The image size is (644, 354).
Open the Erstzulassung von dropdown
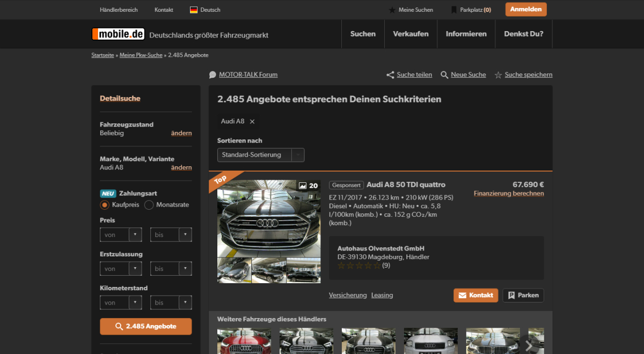pyautogui.click(x=121, y=269)
